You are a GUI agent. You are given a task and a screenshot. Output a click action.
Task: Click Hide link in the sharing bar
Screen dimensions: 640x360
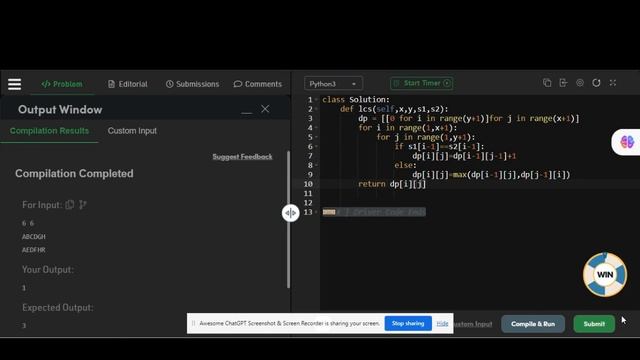[442, 324]
